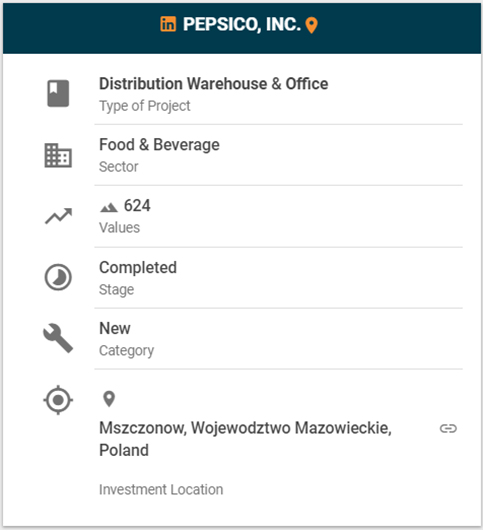Screen dimensions: 483x531
Task: Click the Food & Beverage sector value
Action: point(159,145)
